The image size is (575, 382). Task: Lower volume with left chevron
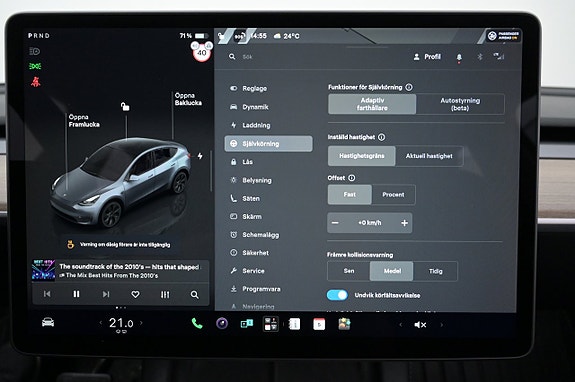[x=400, y=324]
